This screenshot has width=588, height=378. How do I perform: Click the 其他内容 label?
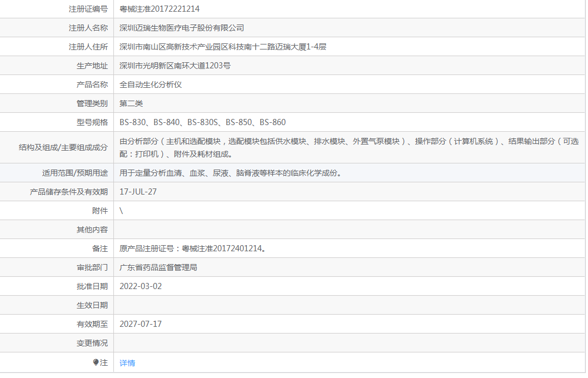pos(92,230)
